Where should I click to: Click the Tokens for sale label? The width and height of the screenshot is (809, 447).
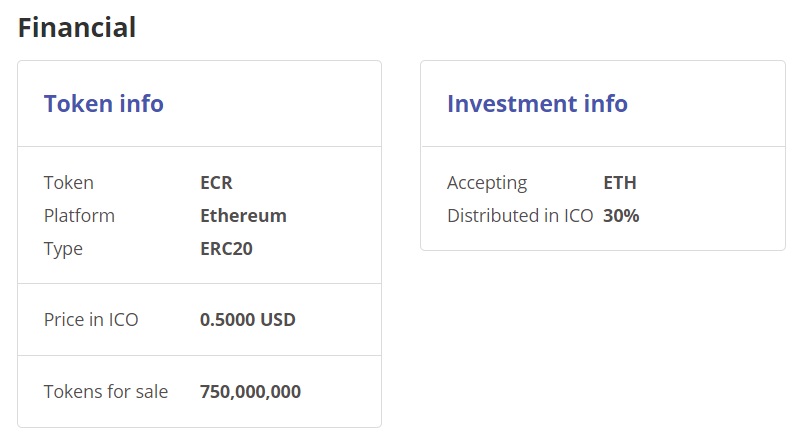[x=106, y=392]
